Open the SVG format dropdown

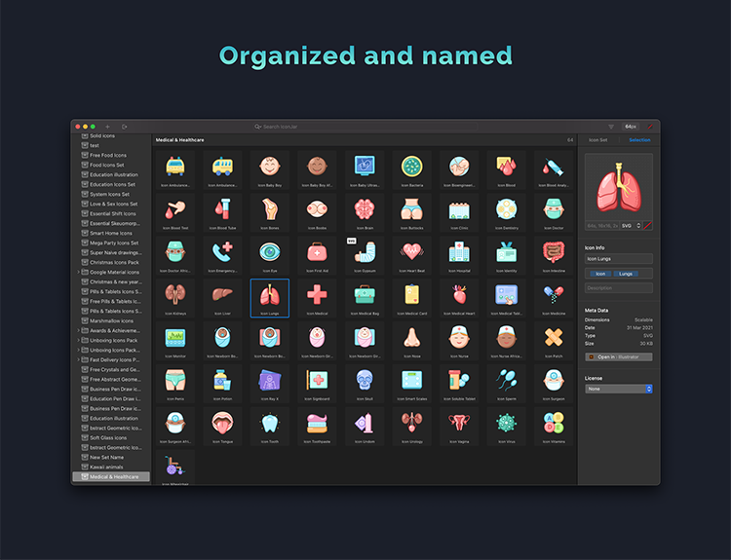click(629, 225)
